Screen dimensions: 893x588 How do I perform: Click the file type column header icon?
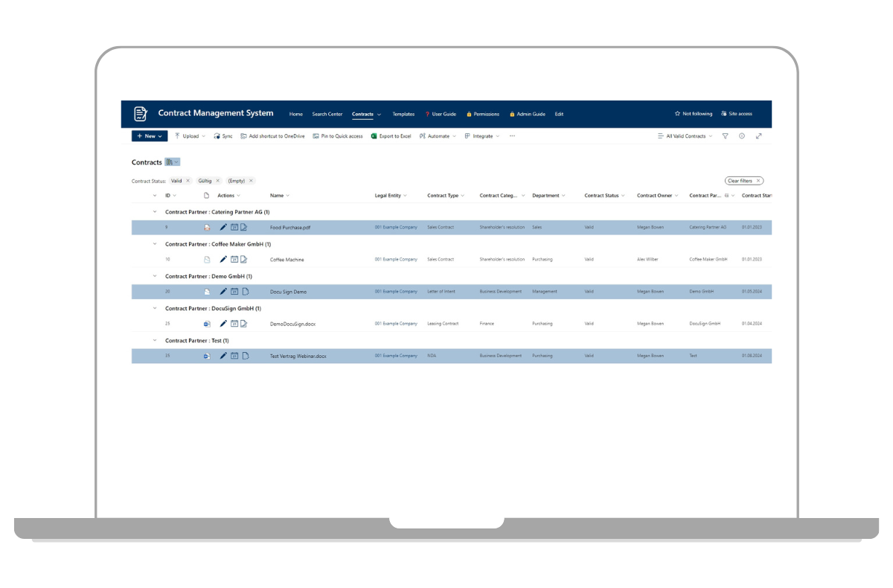coord(206,196)
